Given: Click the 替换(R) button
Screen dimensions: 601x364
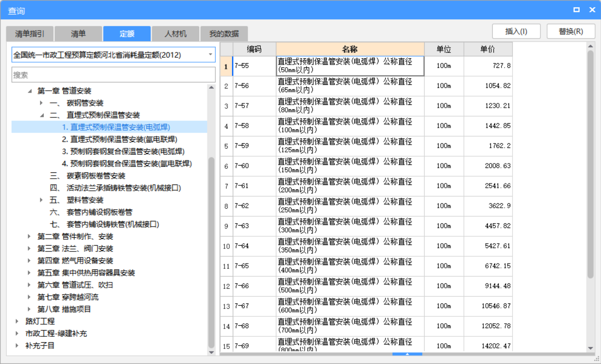Looking at the screenshot, I should 571,31.
